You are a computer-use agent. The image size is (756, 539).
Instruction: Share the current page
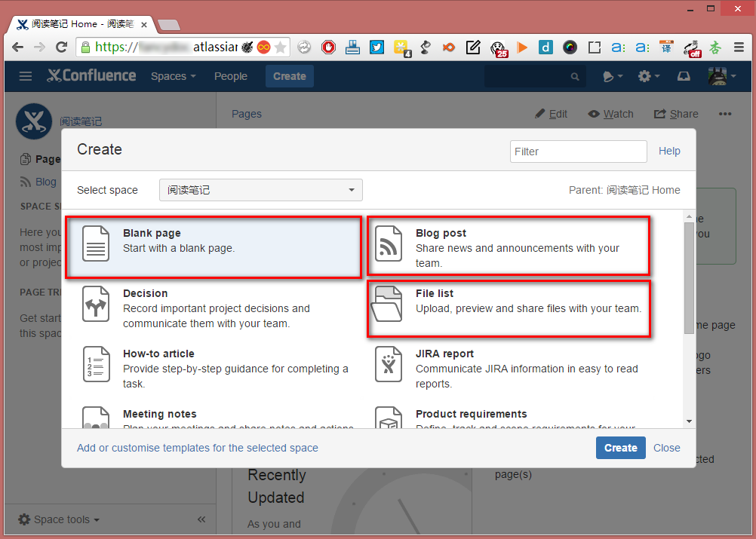[676, 114]
